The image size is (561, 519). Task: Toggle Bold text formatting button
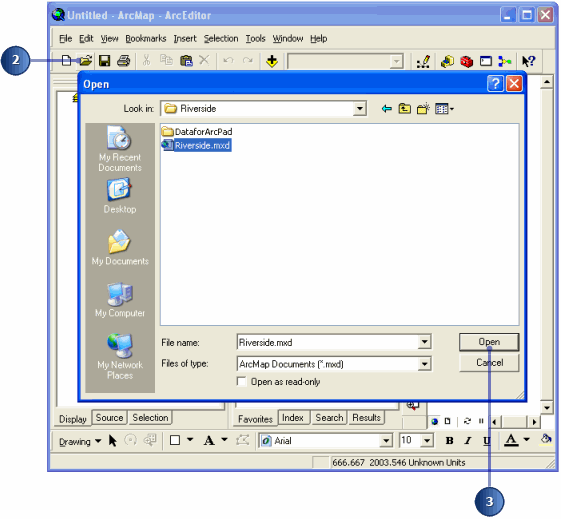(x=449, y=441)
